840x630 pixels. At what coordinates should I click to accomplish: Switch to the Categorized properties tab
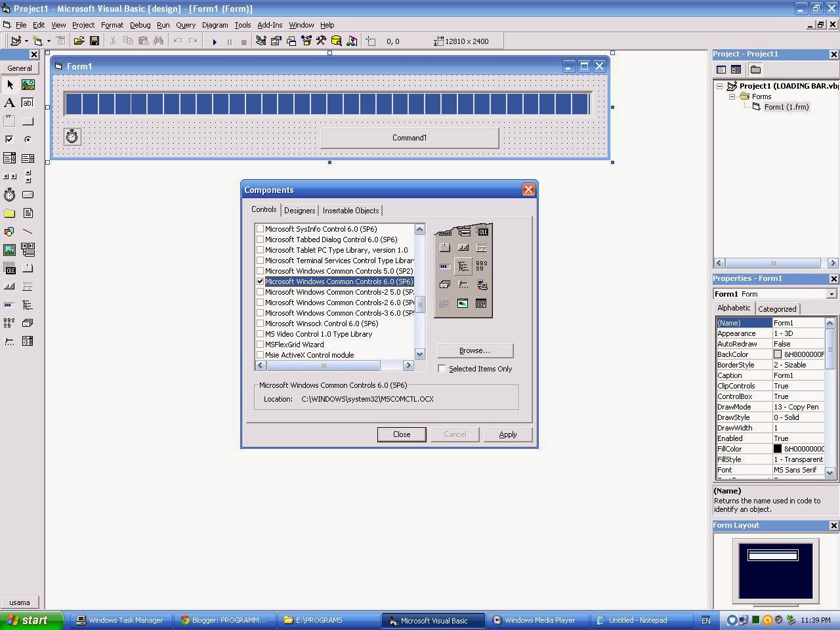coord(777,309)
